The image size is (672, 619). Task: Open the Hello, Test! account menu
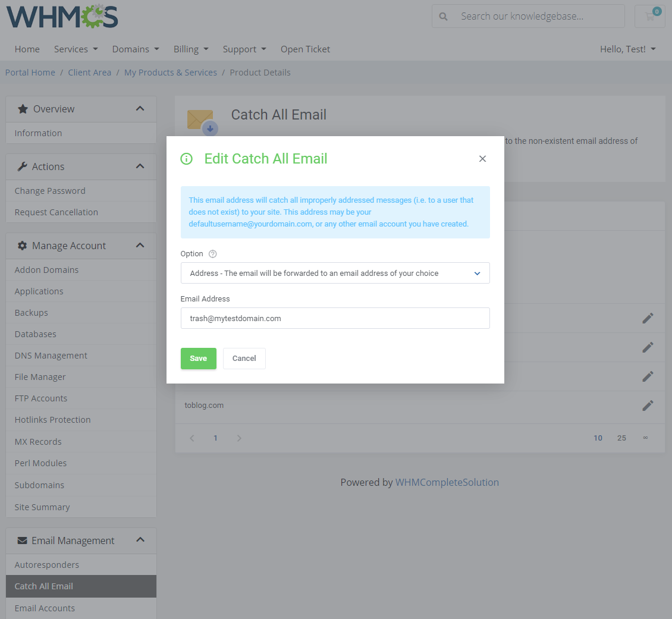(628, 49)
